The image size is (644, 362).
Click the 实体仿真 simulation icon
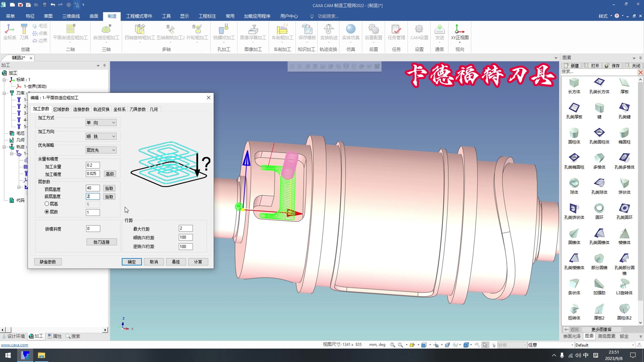pos(351,32)
